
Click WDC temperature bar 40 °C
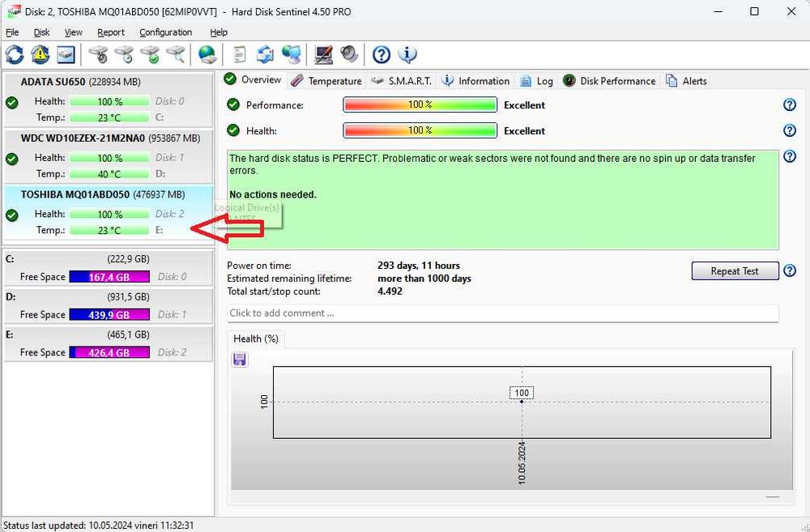point(109,173)
